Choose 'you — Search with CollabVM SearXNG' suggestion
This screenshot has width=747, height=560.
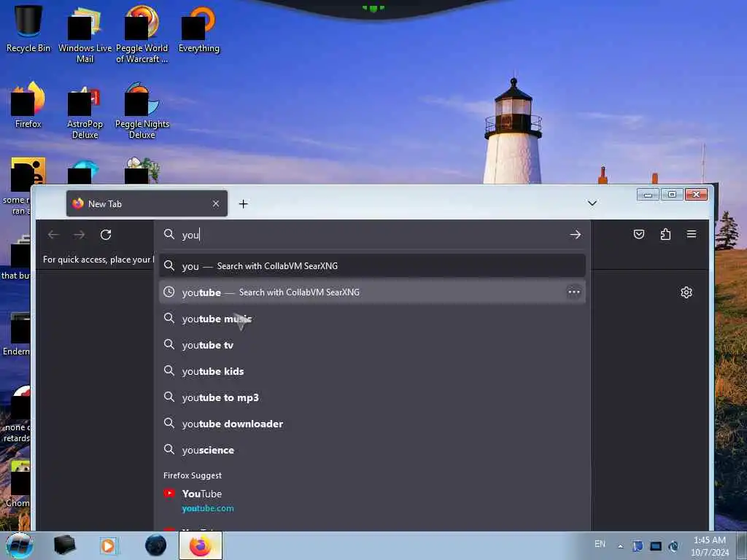(x=372, y=266)
